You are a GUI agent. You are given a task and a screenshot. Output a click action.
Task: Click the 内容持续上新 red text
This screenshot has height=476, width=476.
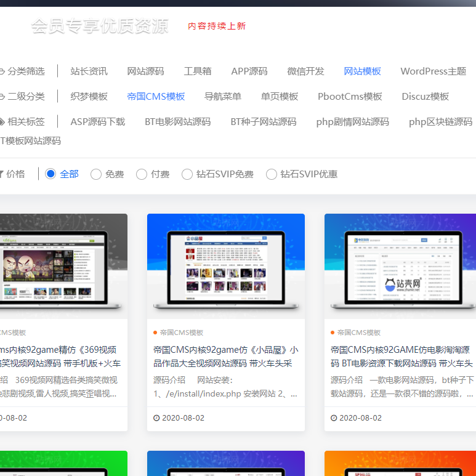[x=217, y=26]
